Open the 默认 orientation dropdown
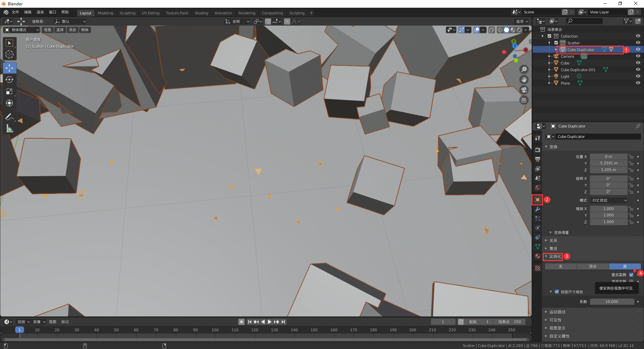 (x=70, y=21)
